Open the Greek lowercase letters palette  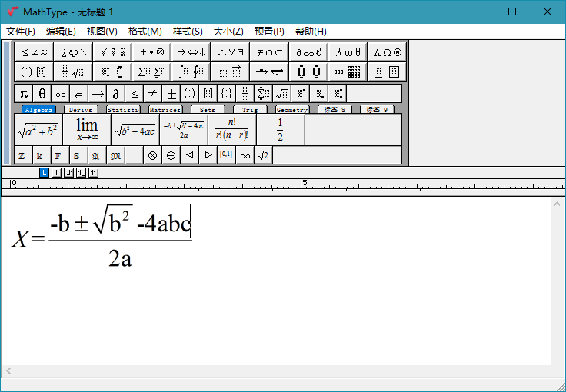pyautogui.click(x=348, y=52)
